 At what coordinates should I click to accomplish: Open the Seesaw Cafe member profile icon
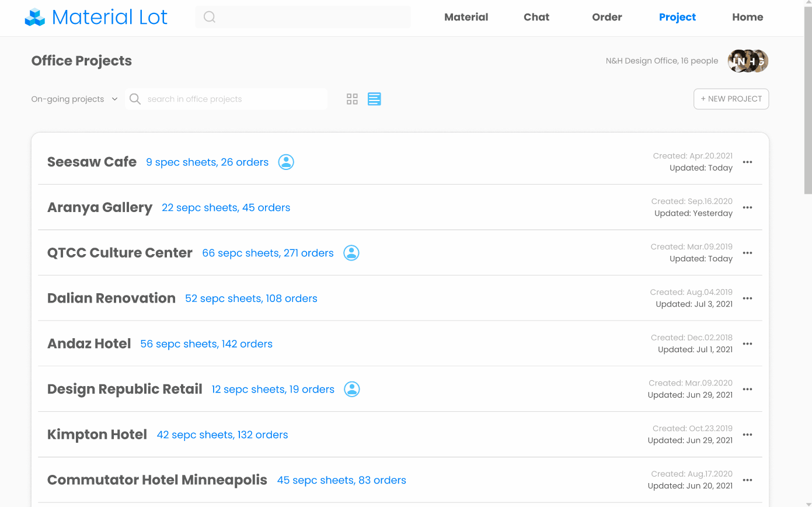pos(286,162)
